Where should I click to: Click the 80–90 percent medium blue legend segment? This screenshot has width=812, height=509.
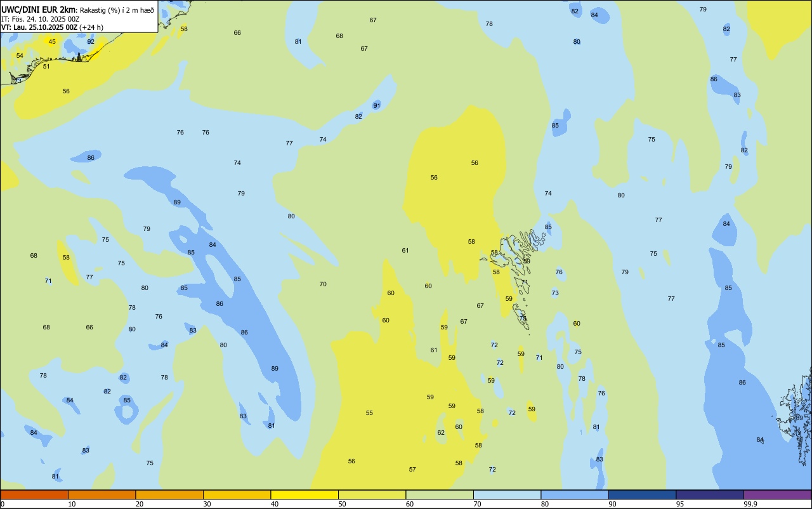(575, 494)
